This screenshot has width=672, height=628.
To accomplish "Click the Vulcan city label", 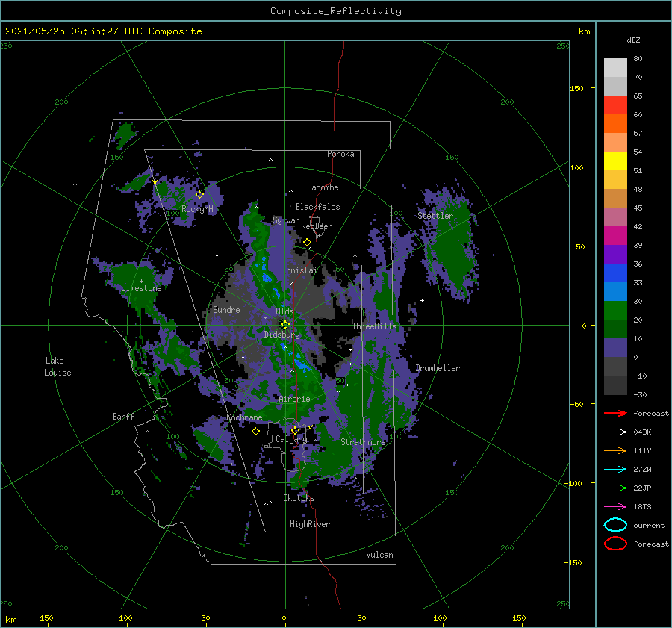I will coord(379,555).
